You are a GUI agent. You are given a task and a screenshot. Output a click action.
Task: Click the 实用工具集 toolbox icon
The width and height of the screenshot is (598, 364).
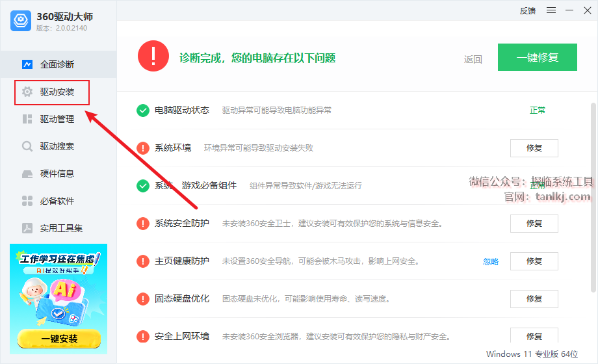click(x=27, y=228)
